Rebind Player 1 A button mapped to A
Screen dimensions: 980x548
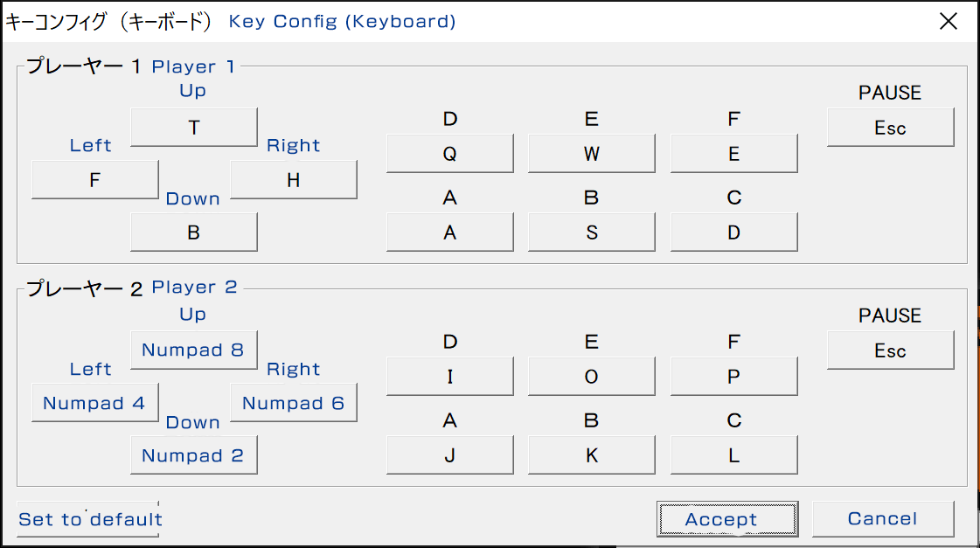[449, 232]
